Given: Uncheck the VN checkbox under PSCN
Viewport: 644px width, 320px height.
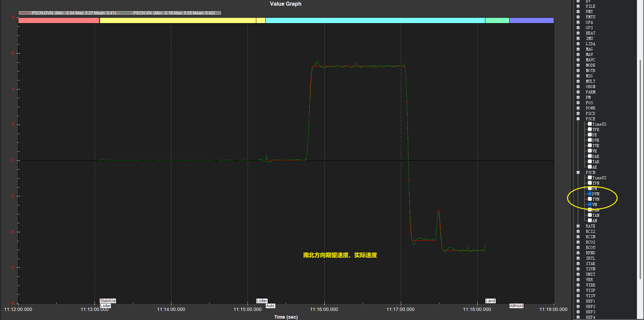Looking at the screenshot, I should (x=590, y=204).
